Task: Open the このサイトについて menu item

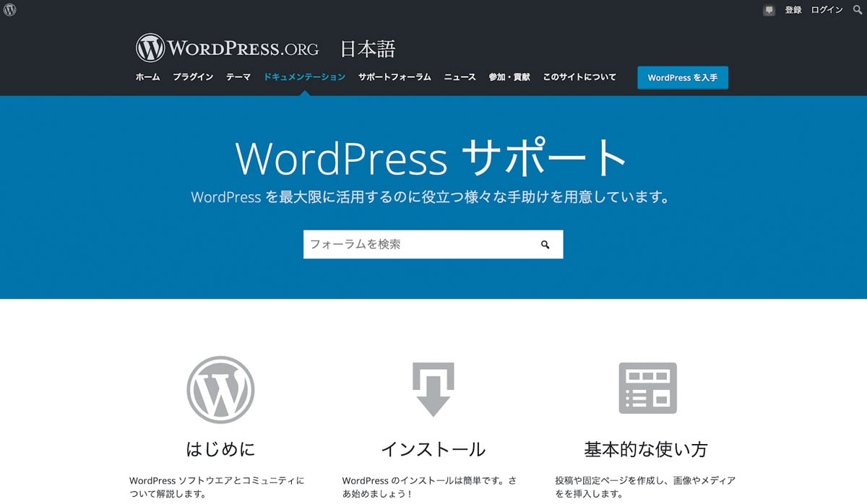Action: (579, 77)
